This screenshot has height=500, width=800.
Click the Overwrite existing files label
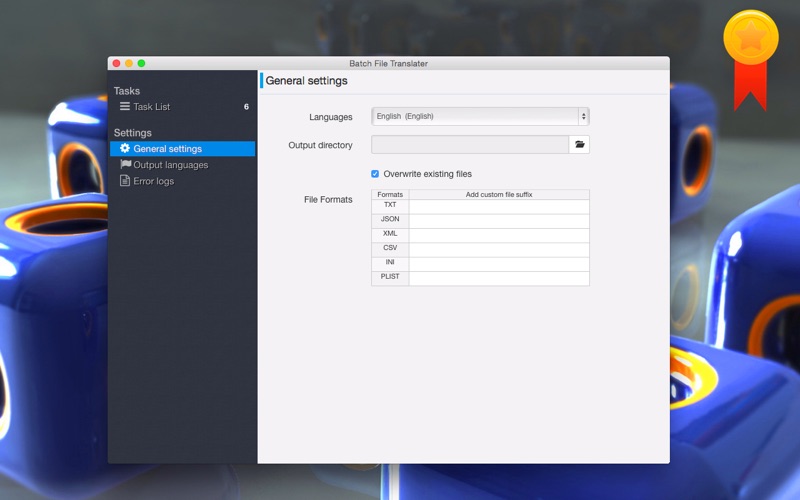tap(428, 174)
